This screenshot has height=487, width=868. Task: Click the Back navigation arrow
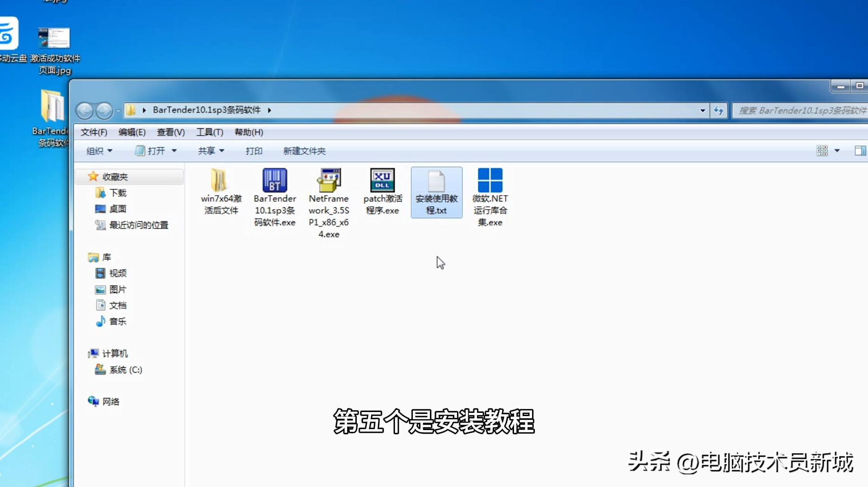pyautogui.click(x=85, y=111)
